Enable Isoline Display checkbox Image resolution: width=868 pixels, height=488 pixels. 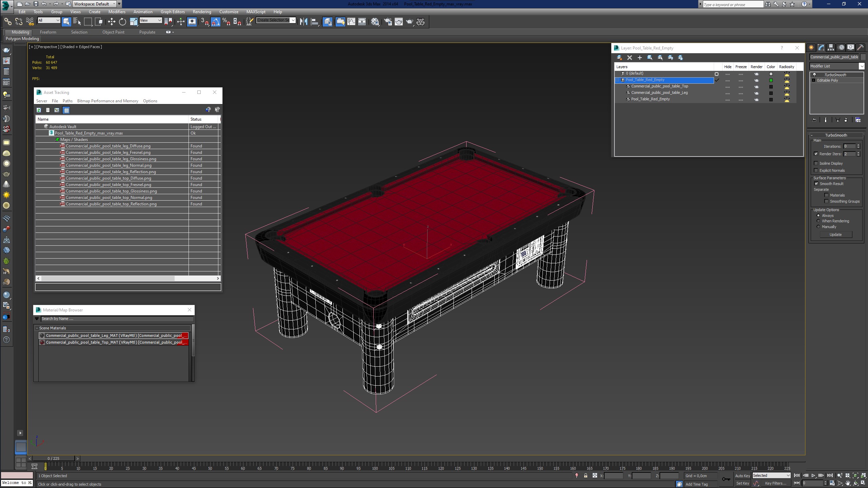(x=816, y=163)
